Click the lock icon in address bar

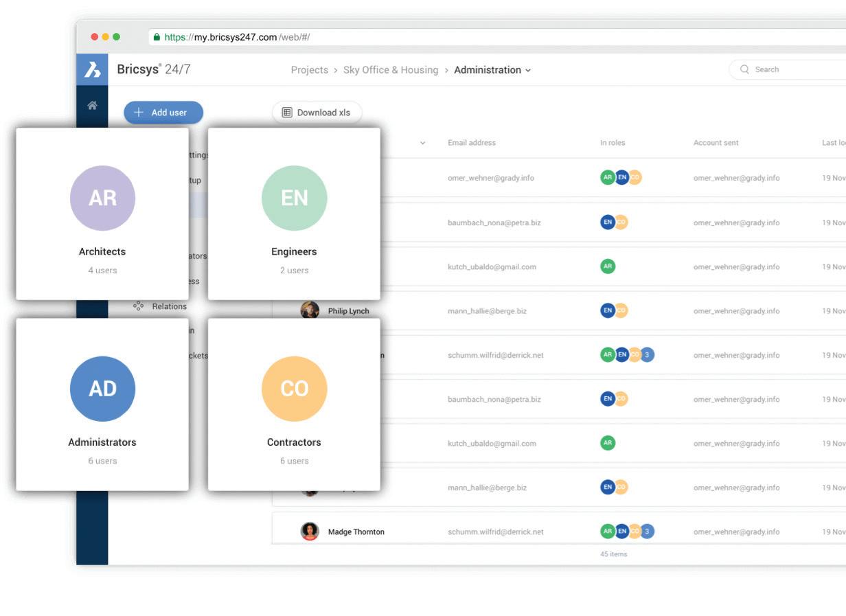coord(157,37)
